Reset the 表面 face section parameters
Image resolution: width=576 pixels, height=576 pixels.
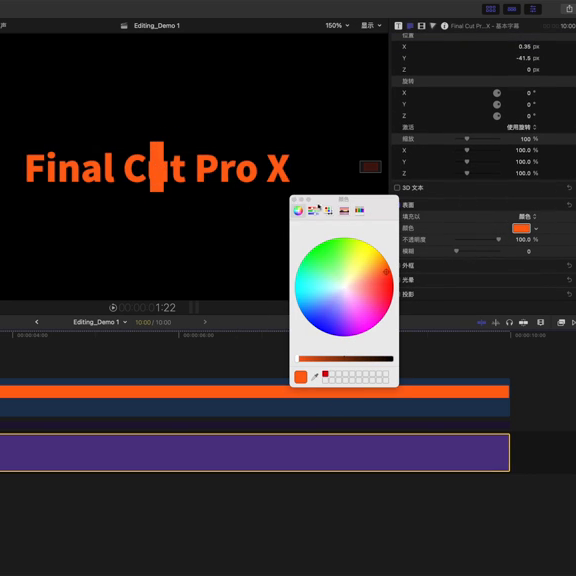coord(569,205)
